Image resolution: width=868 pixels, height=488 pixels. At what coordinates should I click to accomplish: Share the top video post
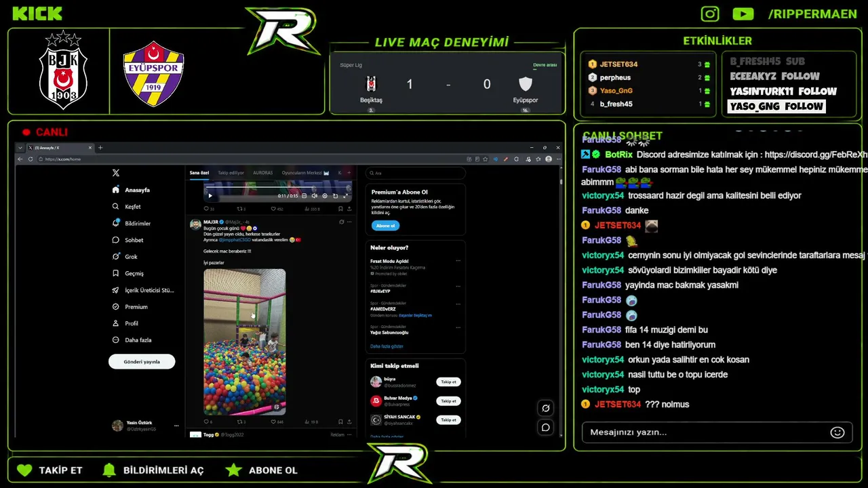349,209
